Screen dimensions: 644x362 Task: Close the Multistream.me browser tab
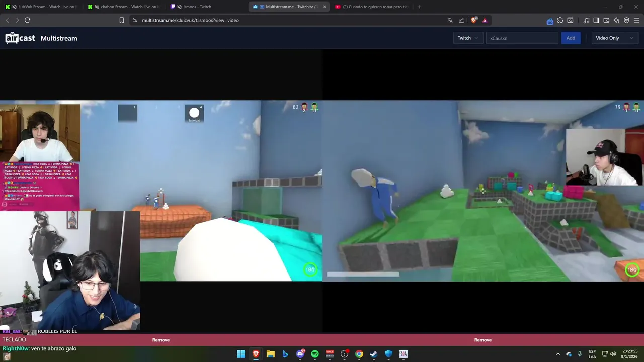tap(324, 7)
